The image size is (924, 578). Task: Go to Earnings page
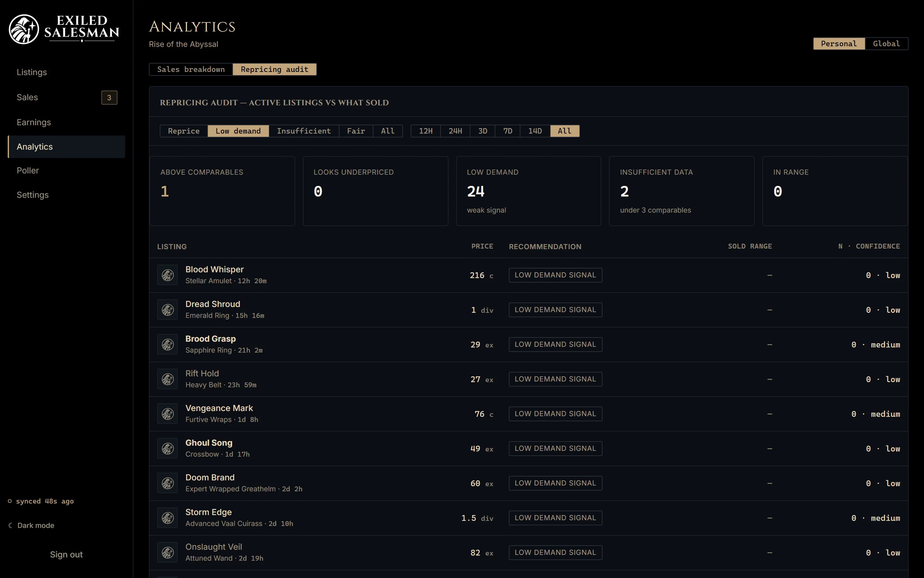pos(66,122)
